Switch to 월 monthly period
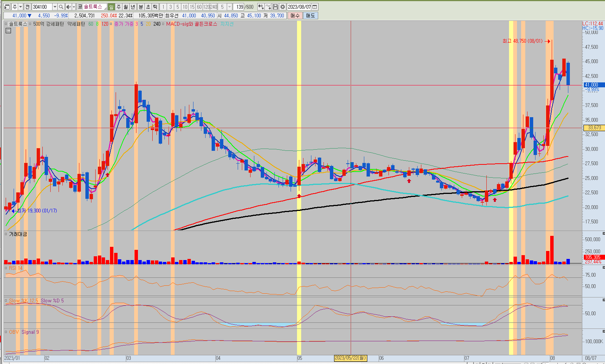605x364 pixels. pyautogui.click(x=125, y=7)
